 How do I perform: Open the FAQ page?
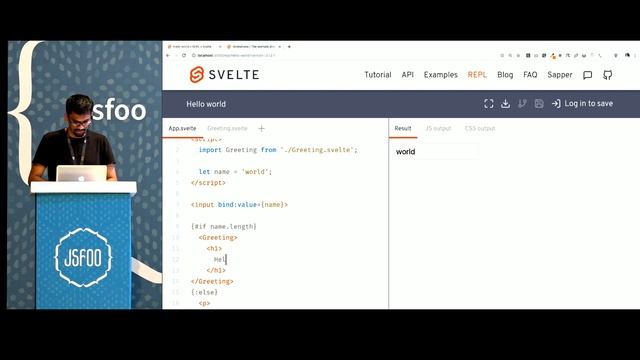pos(530,75)
